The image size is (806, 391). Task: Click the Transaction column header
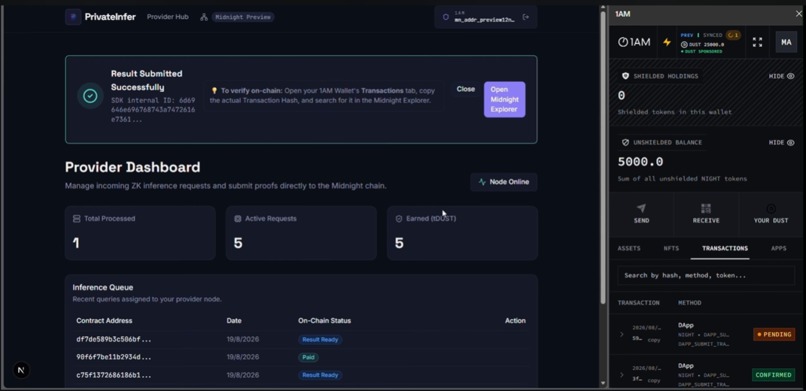click(638, 303)
